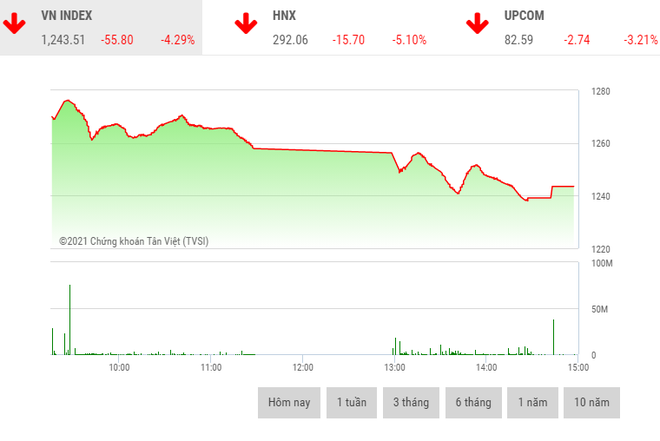Screen dimensions: 660x441
Task: Show today's chart with Hôm nay
Action: [289, 402]
